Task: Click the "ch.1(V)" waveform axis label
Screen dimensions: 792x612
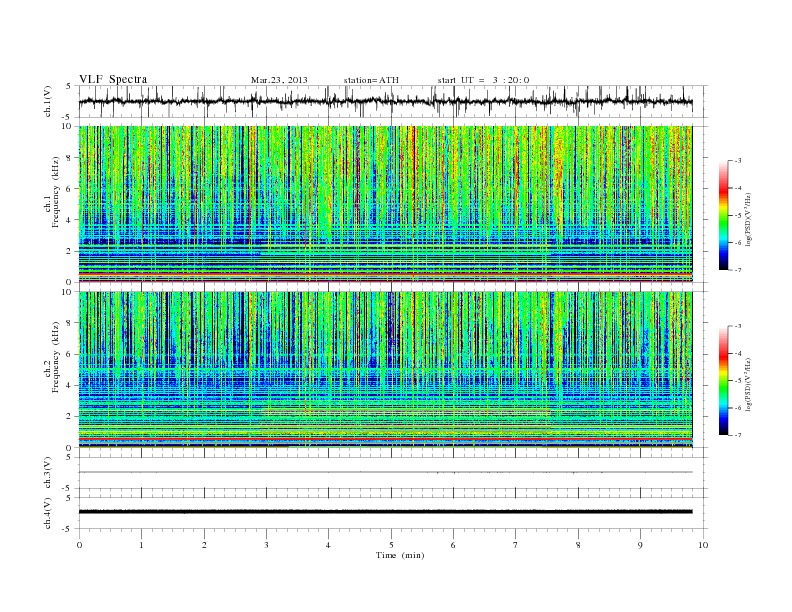Action: tap(48, 101)
